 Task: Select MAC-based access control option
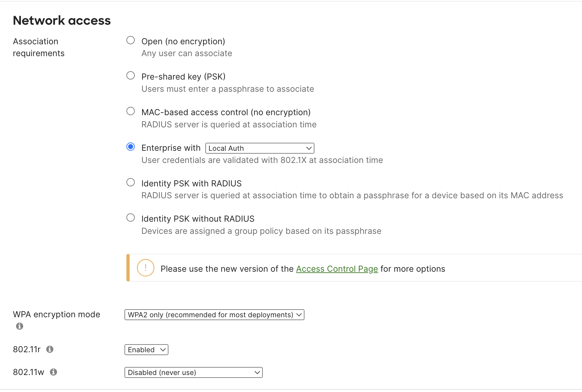click(x=131, y=111)
